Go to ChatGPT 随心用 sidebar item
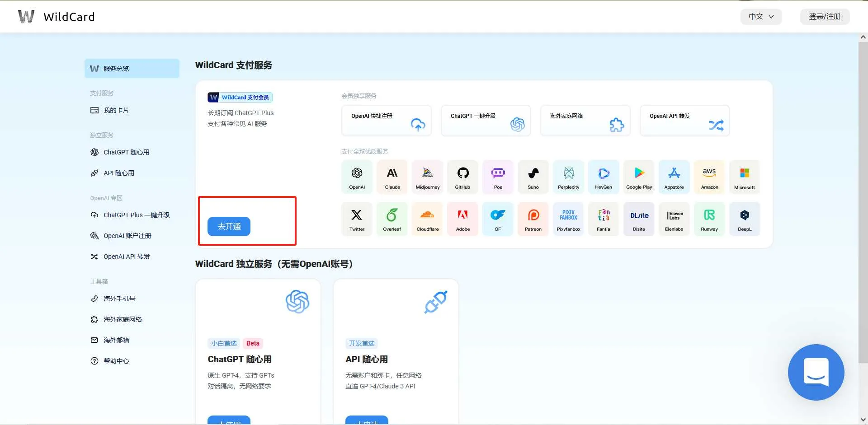Viewport: 868px width, 425px height. (132, 152)
